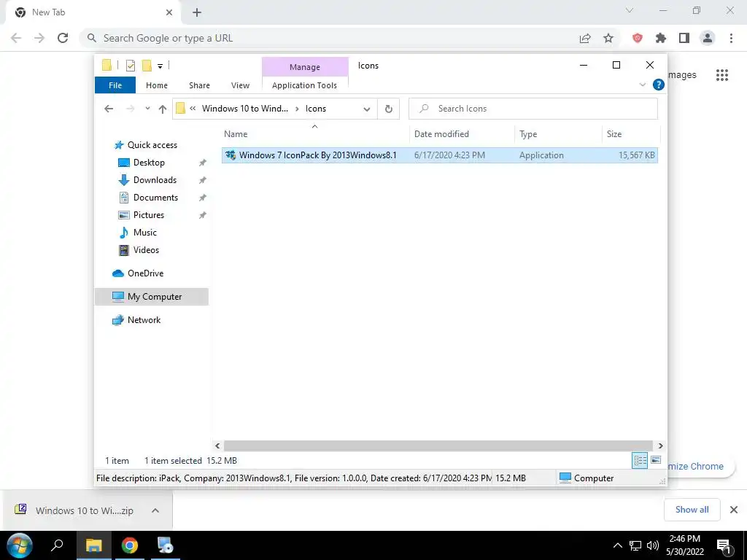Expand the ribbon with chevron
Image resolution: width=747 pixels, height=560 pixels.
pos(642,85)
